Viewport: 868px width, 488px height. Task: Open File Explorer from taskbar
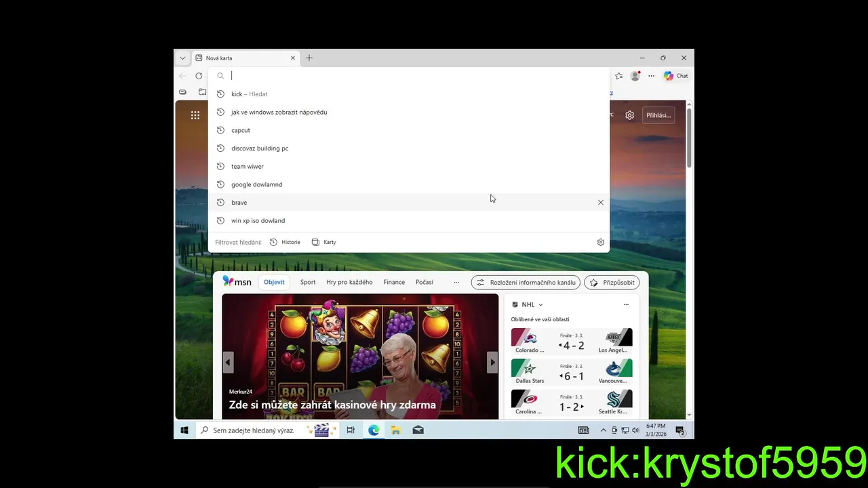click(396, 430)
